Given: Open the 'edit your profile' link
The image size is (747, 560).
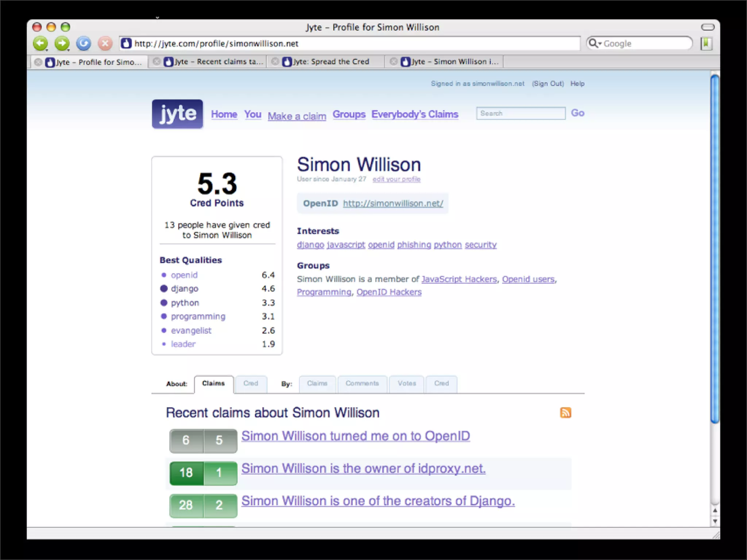Looking at the screenshot, I should click(x=396, y=179).
